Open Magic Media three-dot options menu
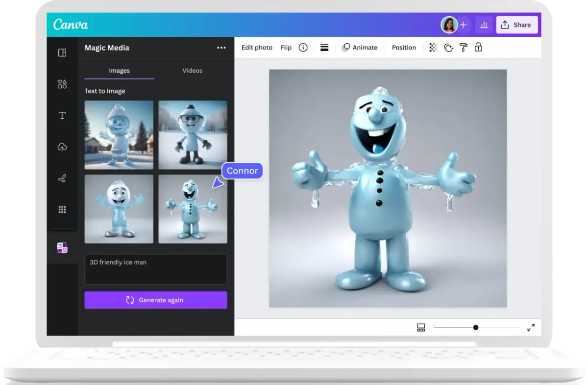588x385 pixels. 221,48
